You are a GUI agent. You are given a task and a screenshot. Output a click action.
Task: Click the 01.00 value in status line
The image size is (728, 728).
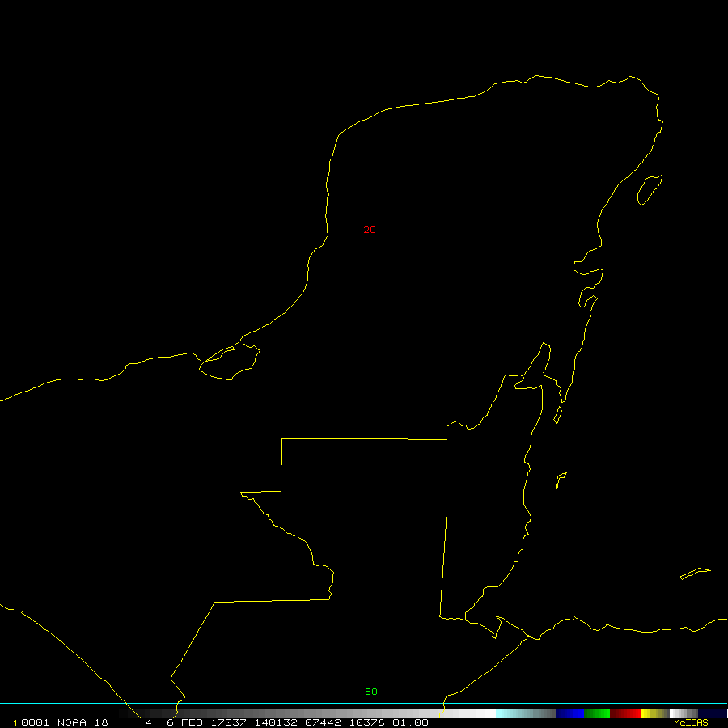pos(411,722)
